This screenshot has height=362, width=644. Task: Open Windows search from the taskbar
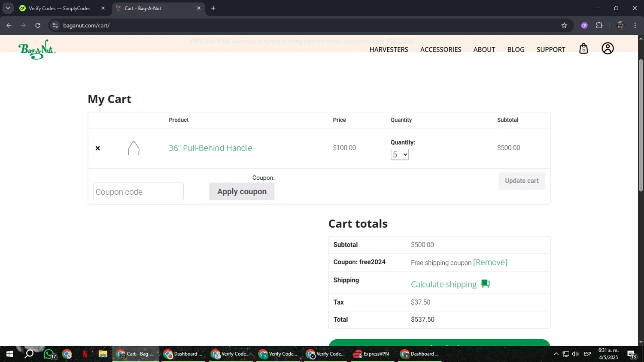[29, 354]
